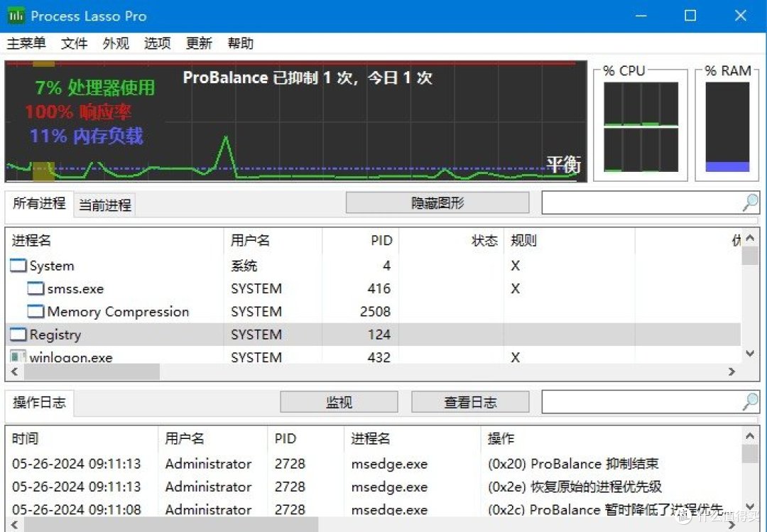Select the 所有进程 tab
This screenshot has width=767, height=532.
click(x=38, y=202)
